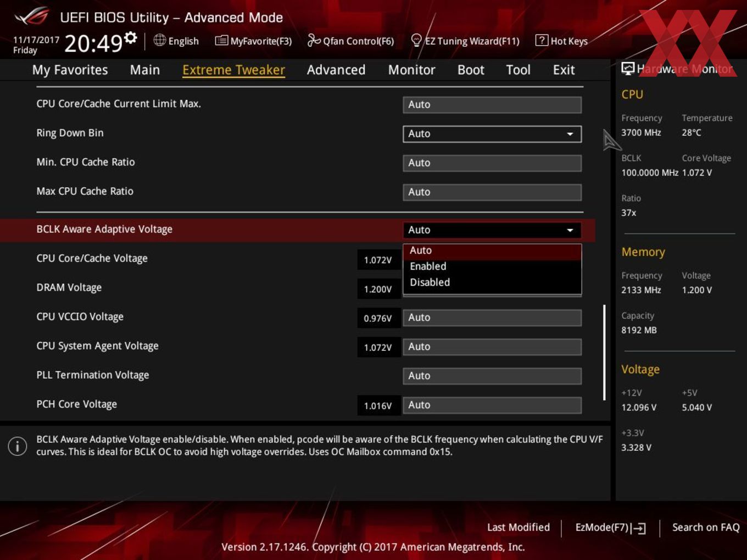Viewport: 747px width, 560px height.
Task: Choose Auto in the open dropdown list
Action: (x=492, y=250)
